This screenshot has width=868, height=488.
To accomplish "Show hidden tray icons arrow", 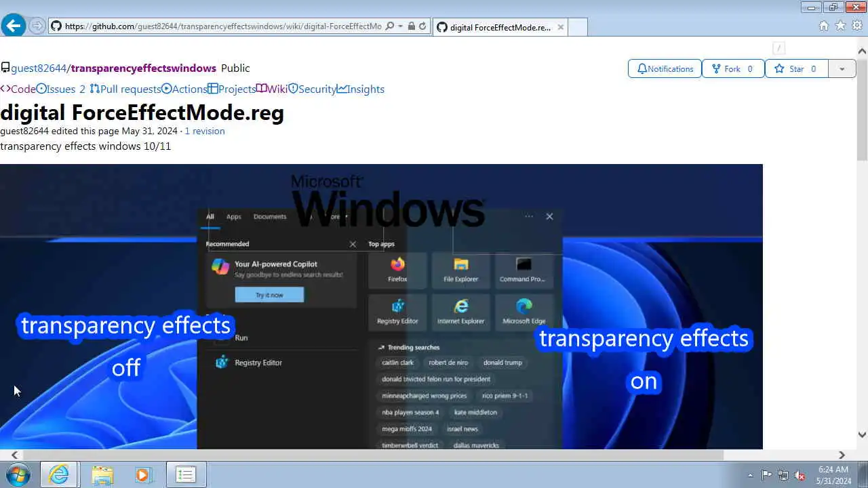I will pos(750,475).
